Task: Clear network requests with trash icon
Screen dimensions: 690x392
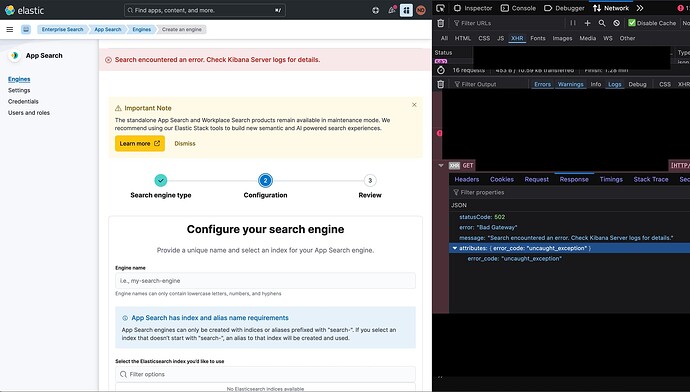Action: pos(440,23)
